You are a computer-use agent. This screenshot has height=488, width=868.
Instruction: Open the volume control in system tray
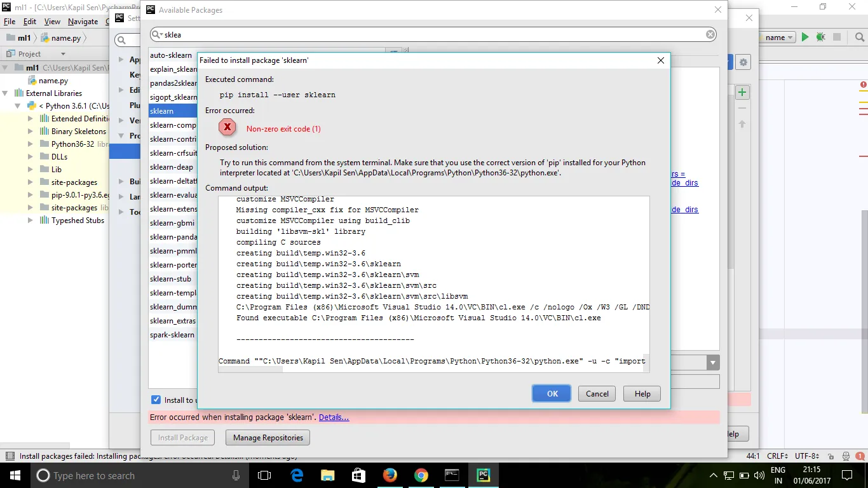pos(760,475)
